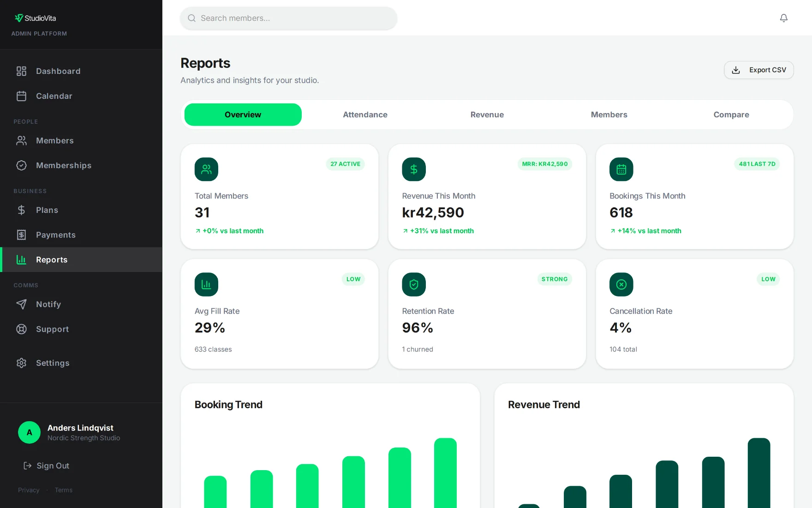Open the Notify sidebar item
The width and height of the screenshot is (812, 508).
[x=81, y=304]
